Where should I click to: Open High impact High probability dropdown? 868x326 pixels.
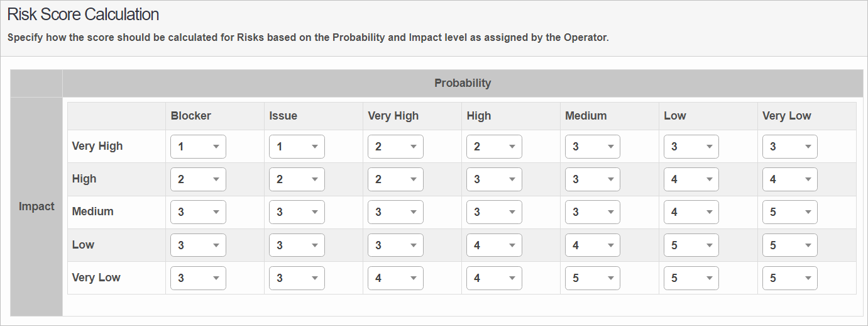(494, 179)
